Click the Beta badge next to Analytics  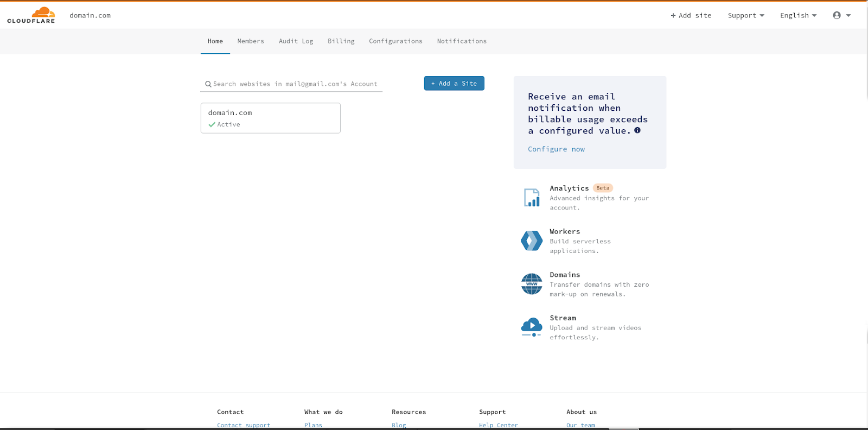click(603, 188)
